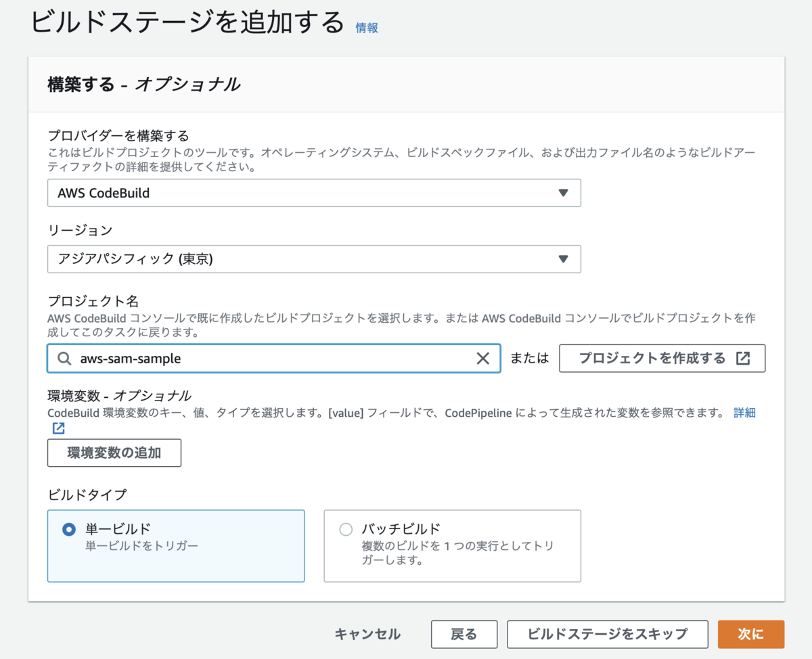Image resolution: width=812 pixels, height=659 pixels.
Task: Click the arrow icon of AWS CodeBuild dropdown
Action: pyautogui.click(x=563, y=193)
